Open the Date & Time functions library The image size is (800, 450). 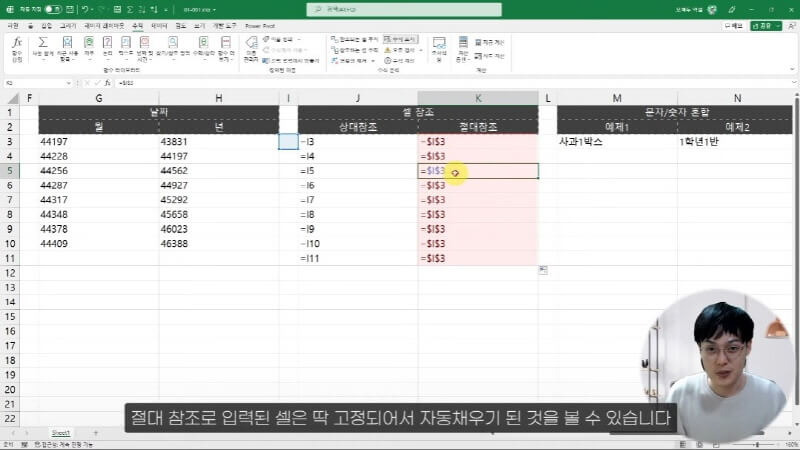coord(144,48)
